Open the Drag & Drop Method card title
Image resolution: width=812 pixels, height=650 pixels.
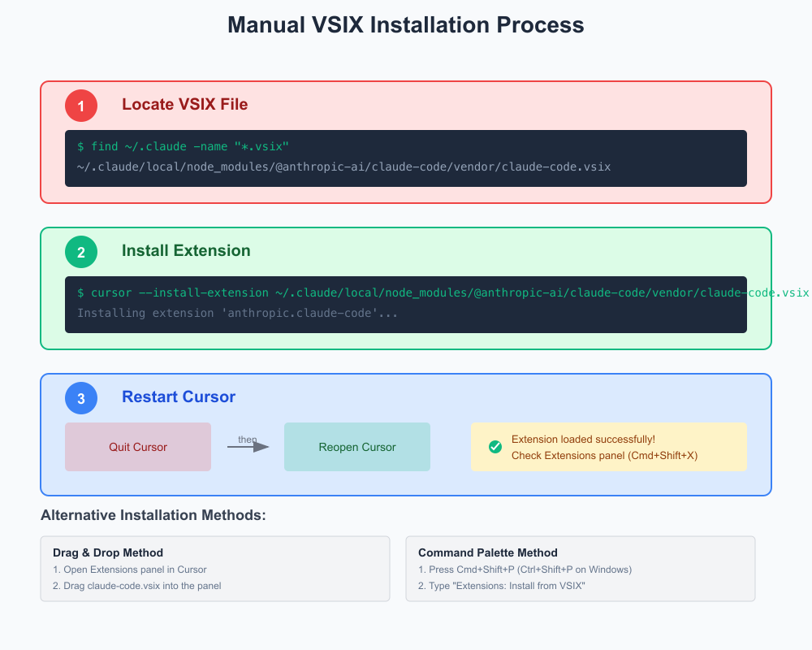[108, 552]
